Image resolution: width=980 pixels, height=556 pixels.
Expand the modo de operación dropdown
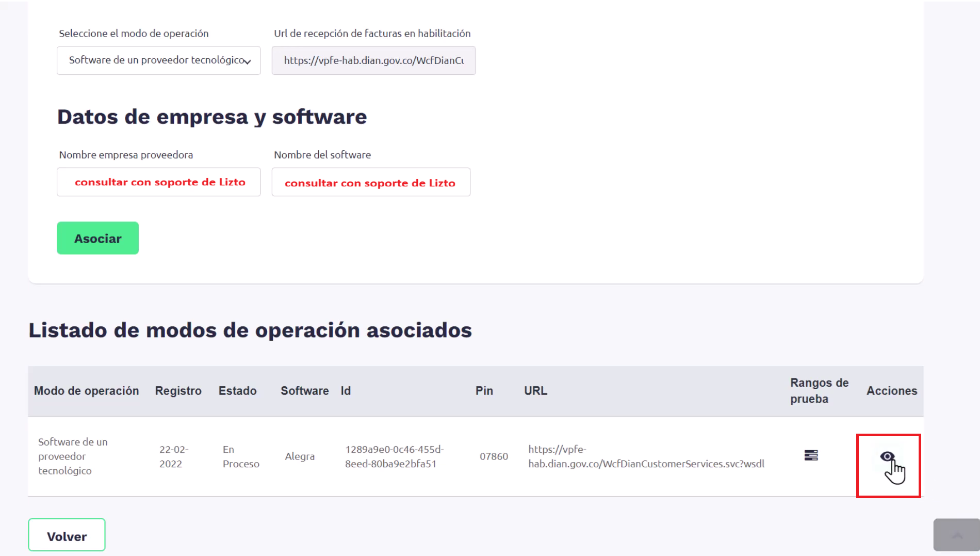(159, 60)
